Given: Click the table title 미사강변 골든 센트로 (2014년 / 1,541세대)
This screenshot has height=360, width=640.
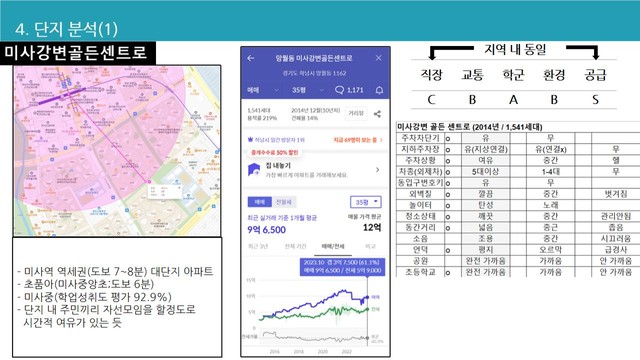Looking at the screenshot, I should 469,127.
